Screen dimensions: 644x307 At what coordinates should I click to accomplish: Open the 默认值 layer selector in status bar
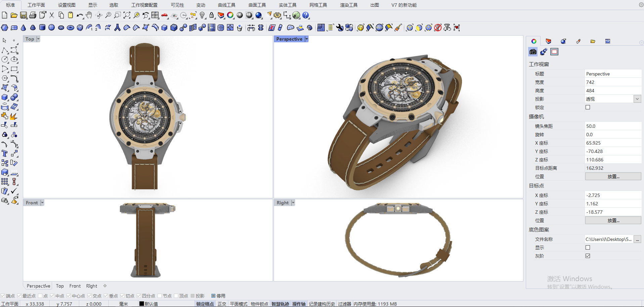pos(148,304)
